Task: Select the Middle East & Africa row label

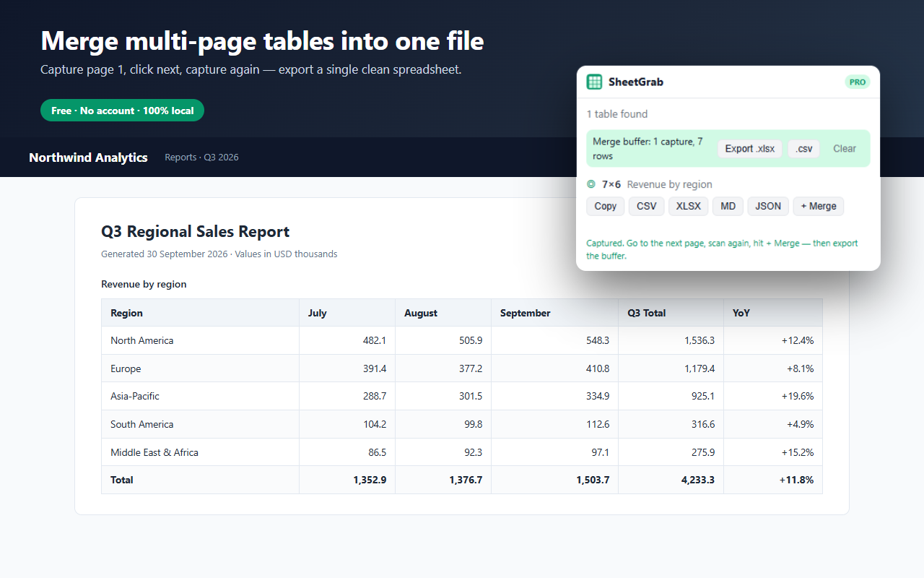Action: [154, 452]
